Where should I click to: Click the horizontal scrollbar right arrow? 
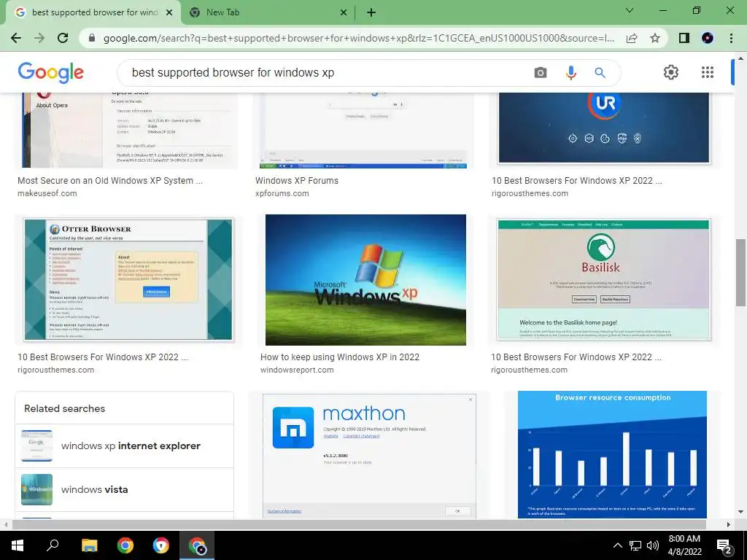point(729,524)
